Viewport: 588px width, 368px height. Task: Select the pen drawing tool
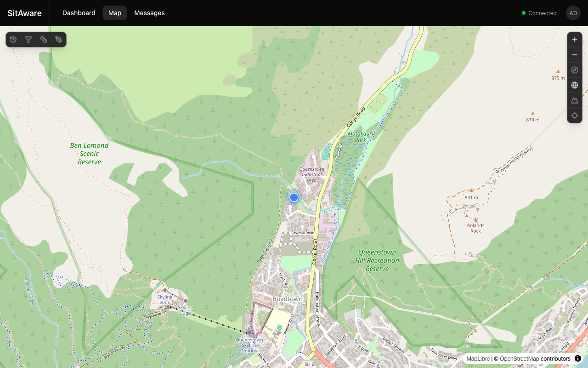coord(59,40)
